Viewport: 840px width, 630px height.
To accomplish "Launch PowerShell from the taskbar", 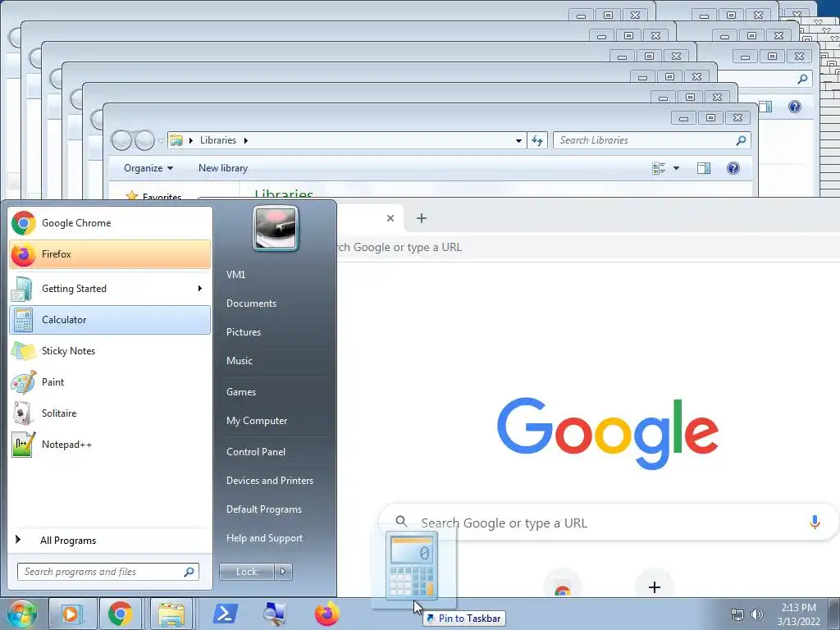I will pos(225,614).
